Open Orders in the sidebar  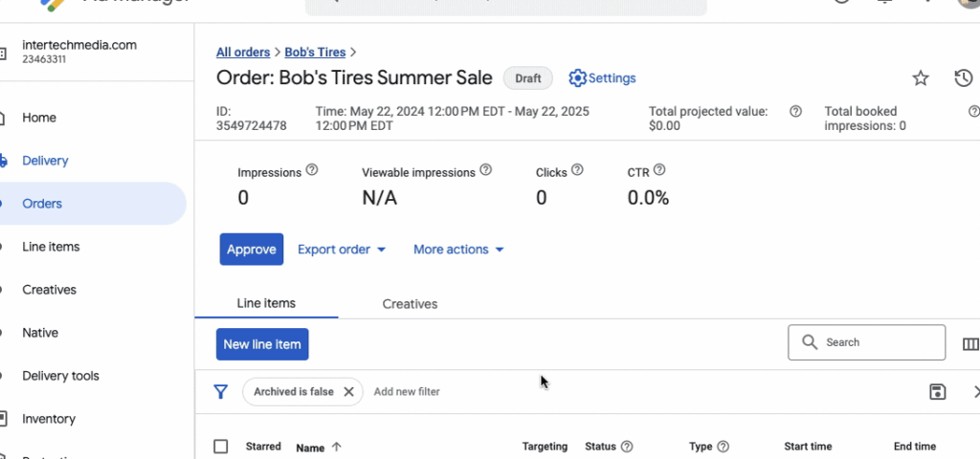(42, 204)
